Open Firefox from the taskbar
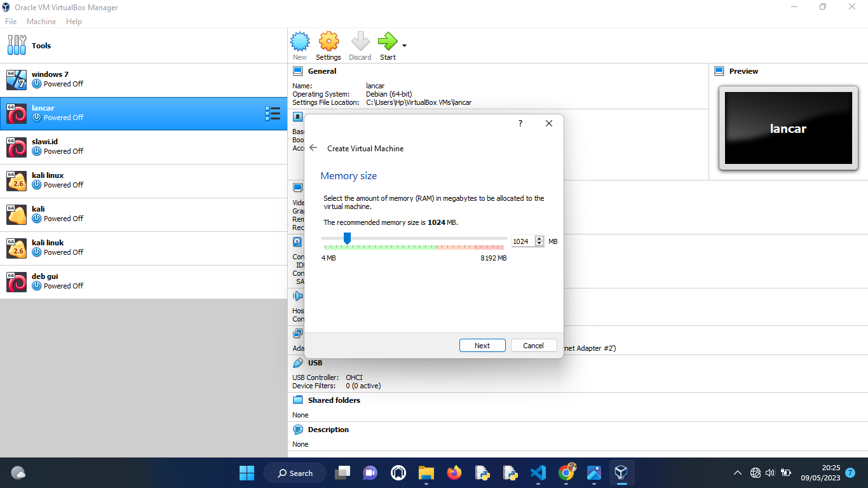The width and height of the screenshot is (868, 488). coord(454,473)
